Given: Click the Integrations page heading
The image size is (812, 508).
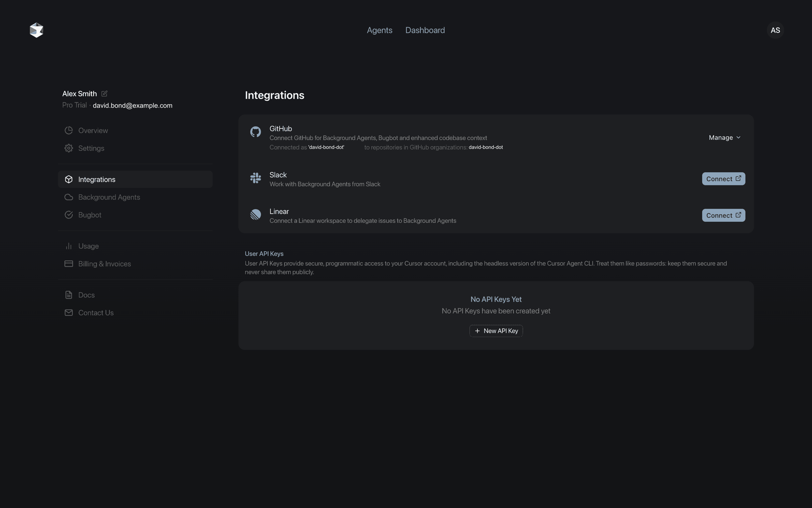Looking at the screenshot, I should [274, 95].
